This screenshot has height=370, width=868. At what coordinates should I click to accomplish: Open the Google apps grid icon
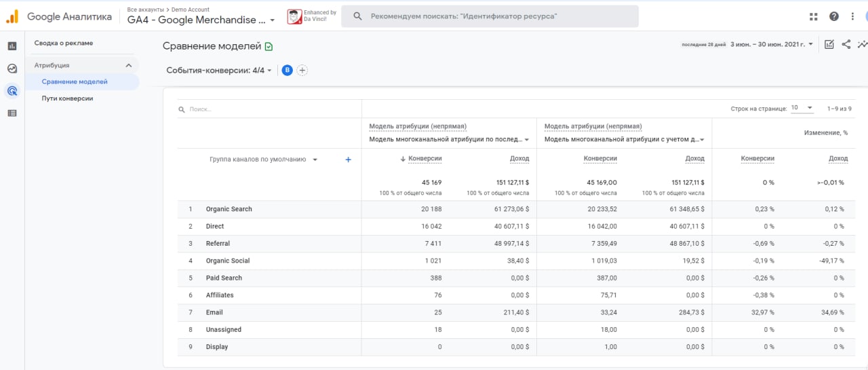coord(814,16)
